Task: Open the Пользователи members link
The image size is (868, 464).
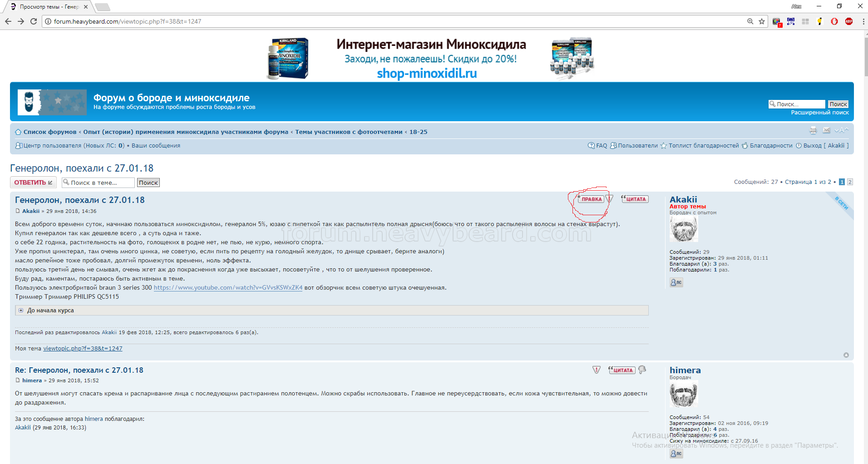Action: [637, 146]
